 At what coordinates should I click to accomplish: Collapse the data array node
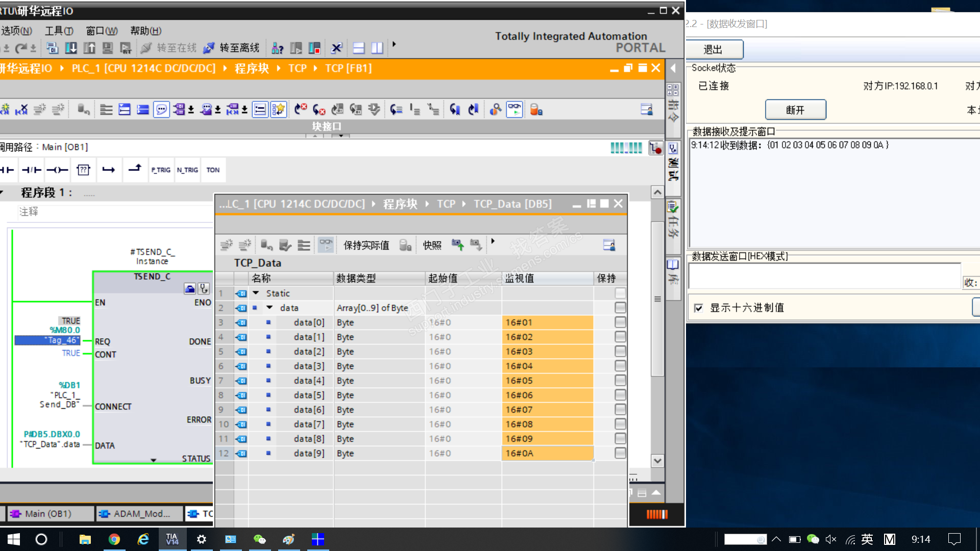point(269,308)
